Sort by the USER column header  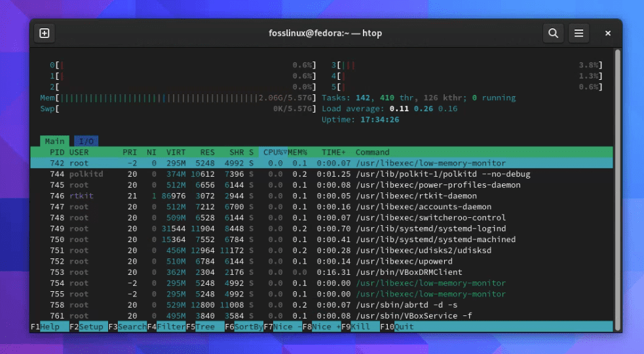click(79, 152)
